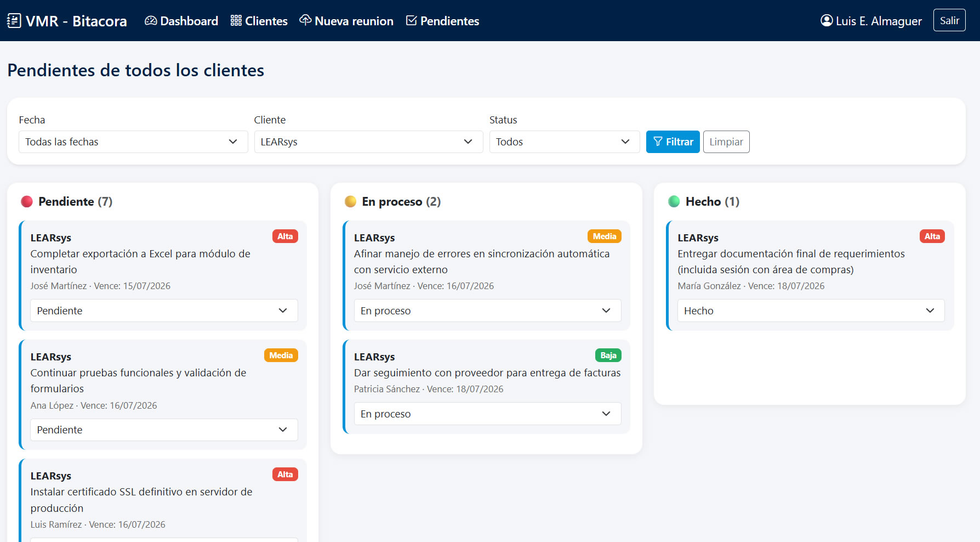Click the green Hecho column status dot

(674, 201)
